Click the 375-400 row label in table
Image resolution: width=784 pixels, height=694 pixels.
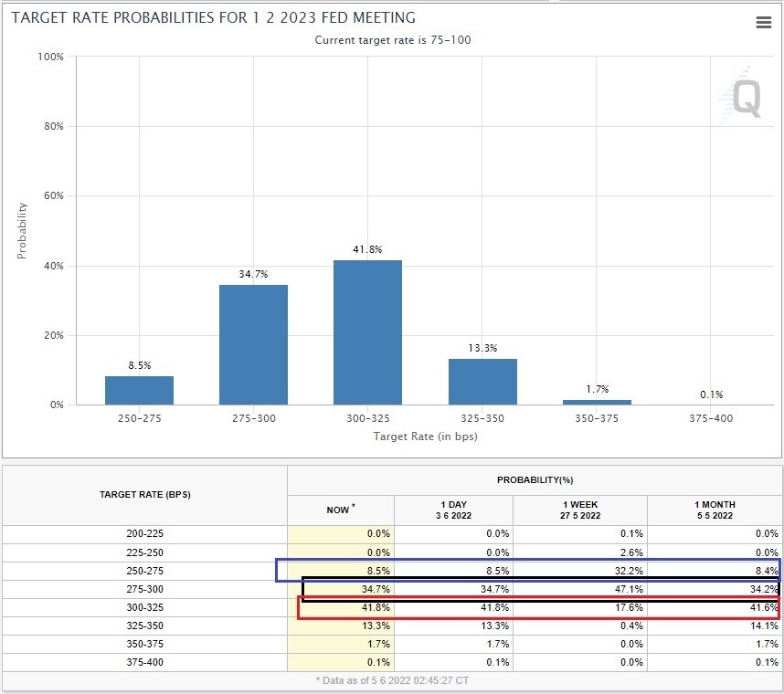pyautogui.click(x=145, y=662)
